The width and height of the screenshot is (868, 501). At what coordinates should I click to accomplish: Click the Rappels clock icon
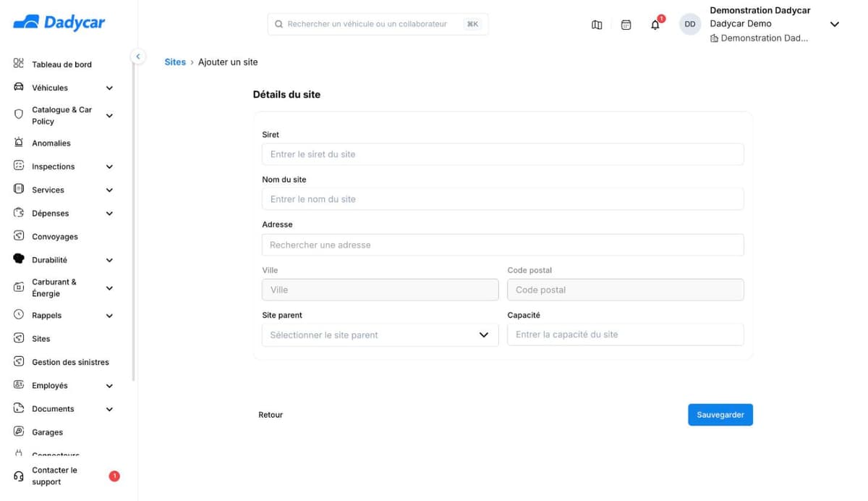coord(19,315)
